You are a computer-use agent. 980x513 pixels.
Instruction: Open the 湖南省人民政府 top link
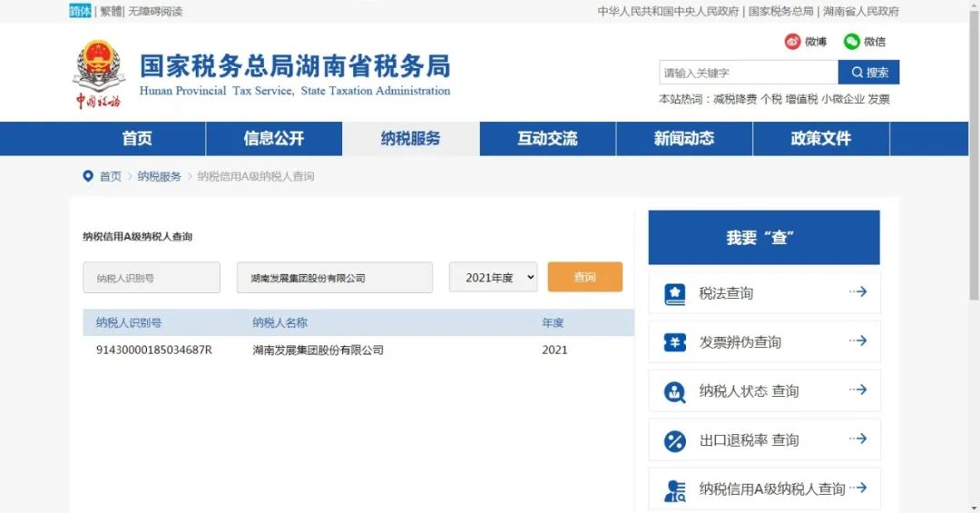pos(860,12)
